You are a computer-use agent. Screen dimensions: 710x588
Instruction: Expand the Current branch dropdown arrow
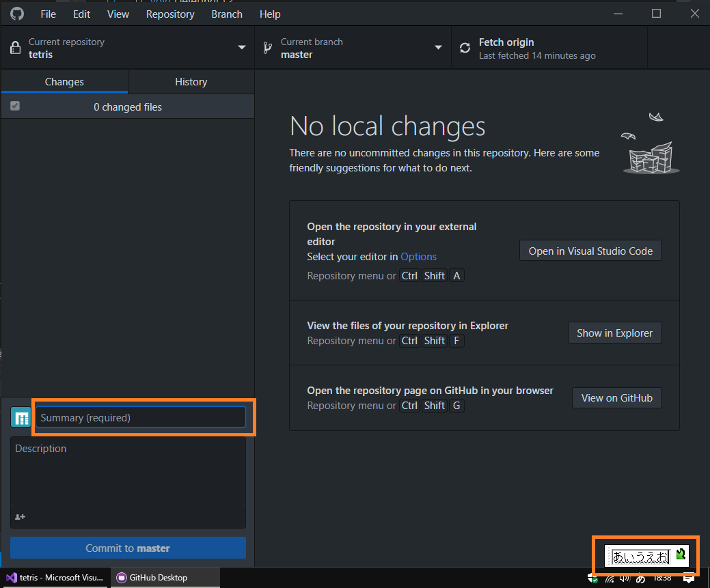[x=438, y=48]
